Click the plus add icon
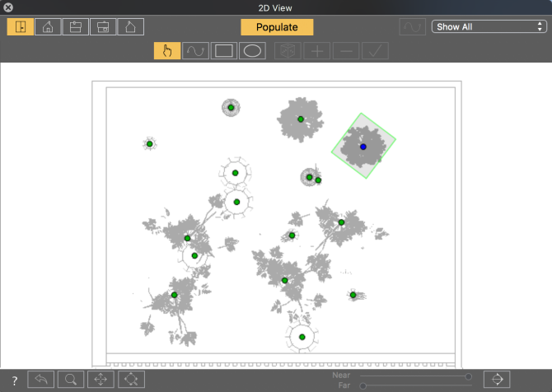The height and width of the screenshot is (392, 552). click(317, 51)
